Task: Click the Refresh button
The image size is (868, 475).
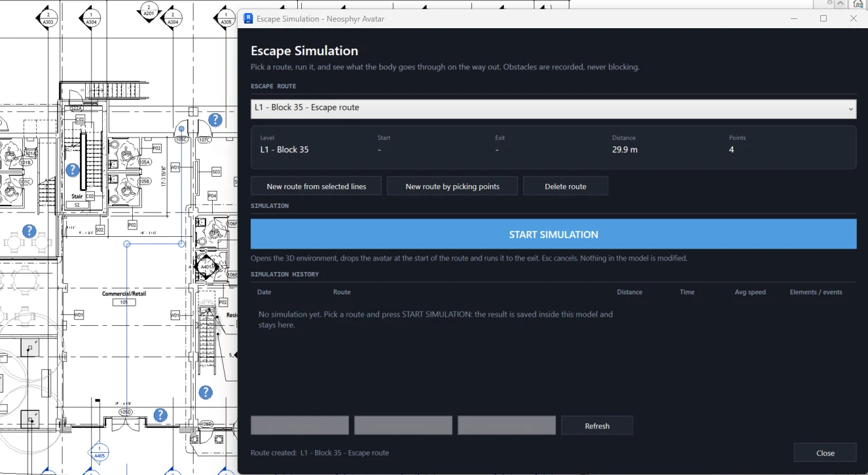Action: pos(597,426)
